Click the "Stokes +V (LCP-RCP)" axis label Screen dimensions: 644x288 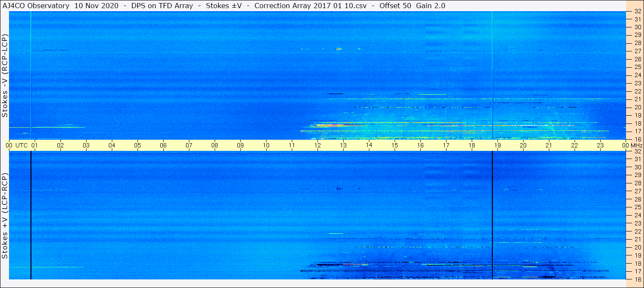pos(5,216)
